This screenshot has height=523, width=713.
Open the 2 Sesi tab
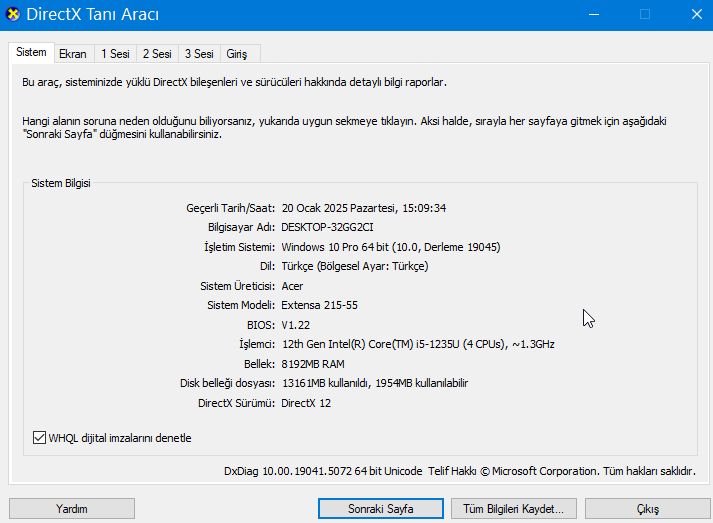coord(157,54)
